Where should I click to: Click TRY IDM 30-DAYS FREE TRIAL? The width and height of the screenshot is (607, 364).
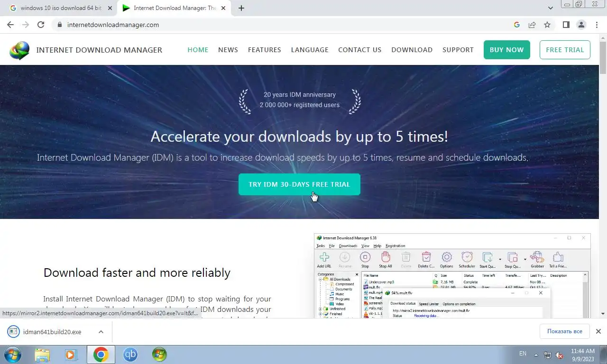[x=299, y=184]
